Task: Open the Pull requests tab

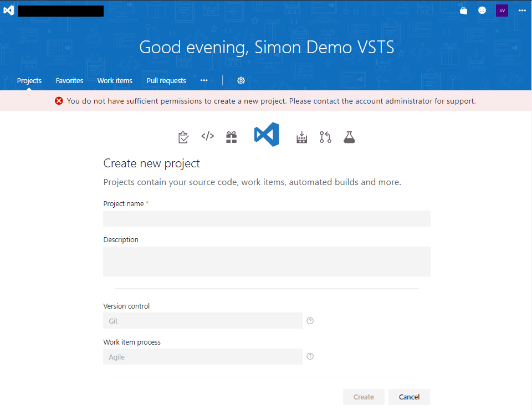Action: [166, 80]
